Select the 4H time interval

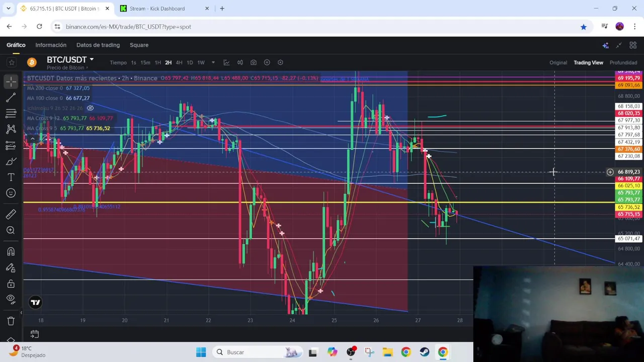point(179,62)
